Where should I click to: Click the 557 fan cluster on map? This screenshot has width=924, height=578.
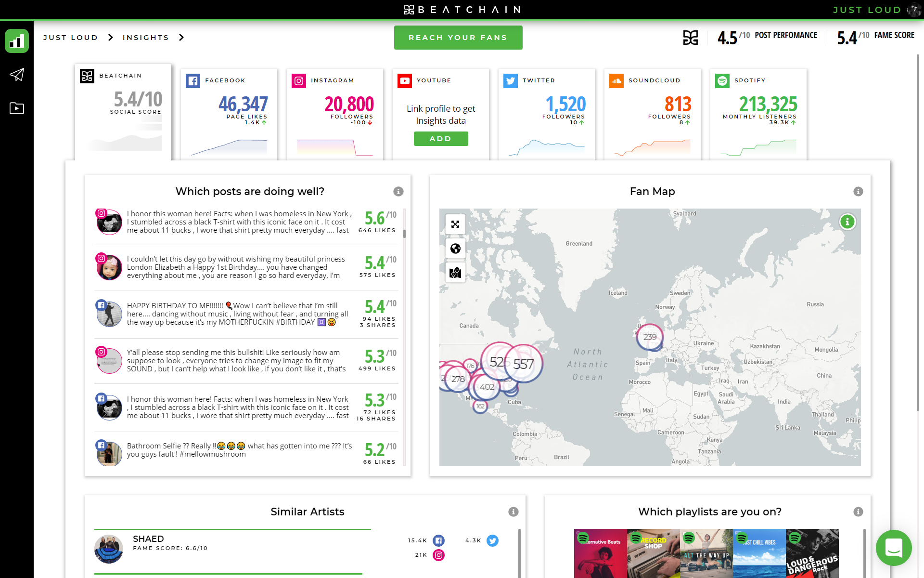pos(524,364)
